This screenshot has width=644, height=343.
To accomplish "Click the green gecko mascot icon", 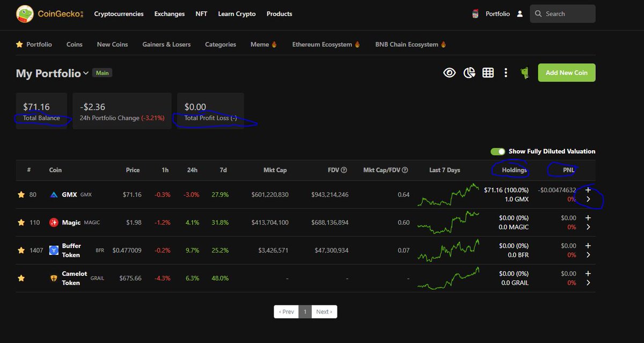I will [524, 73].
